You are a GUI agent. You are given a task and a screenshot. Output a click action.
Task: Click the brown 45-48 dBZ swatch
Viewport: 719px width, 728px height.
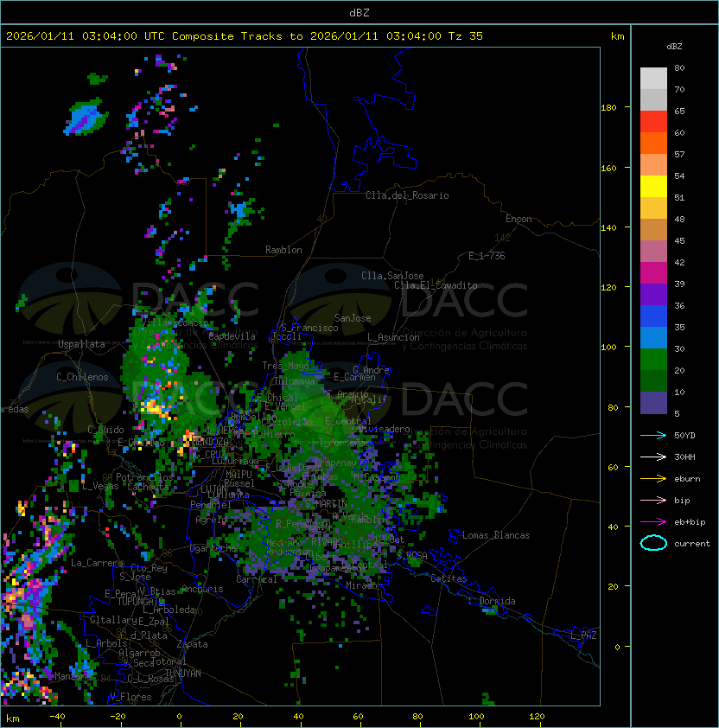(x=653, y=229)
